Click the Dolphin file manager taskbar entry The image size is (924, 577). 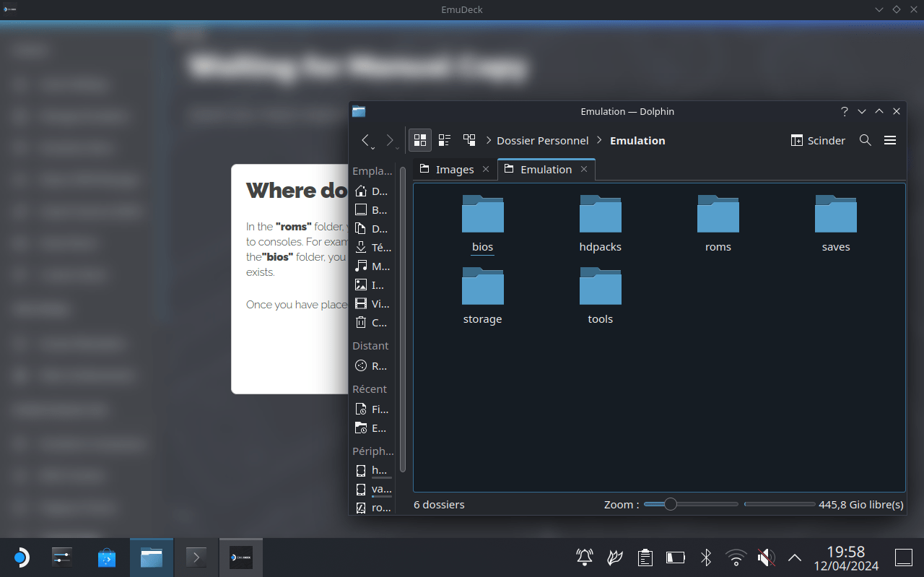[x=152, y=558]
